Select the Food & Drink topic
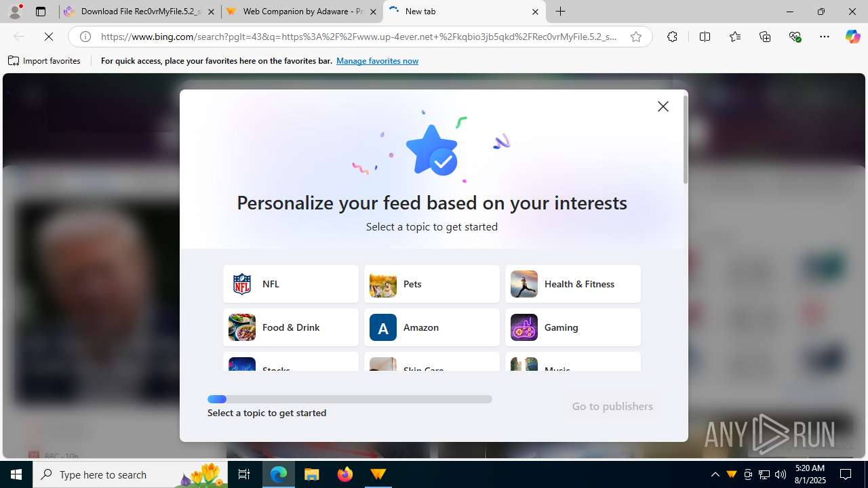Image resolution: width=868 pixels, height=488 pixels. pyautogui.click(x=291, y=327)
